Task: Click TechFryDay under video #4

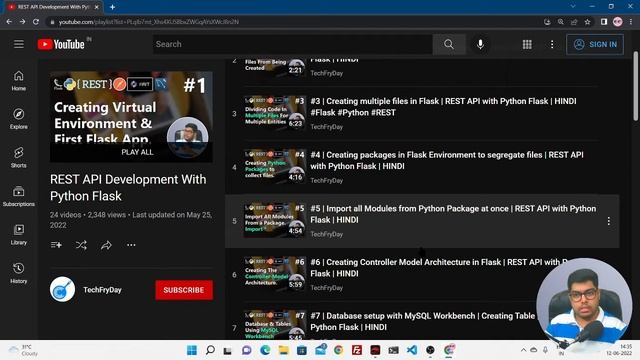Action: point(327,180)
